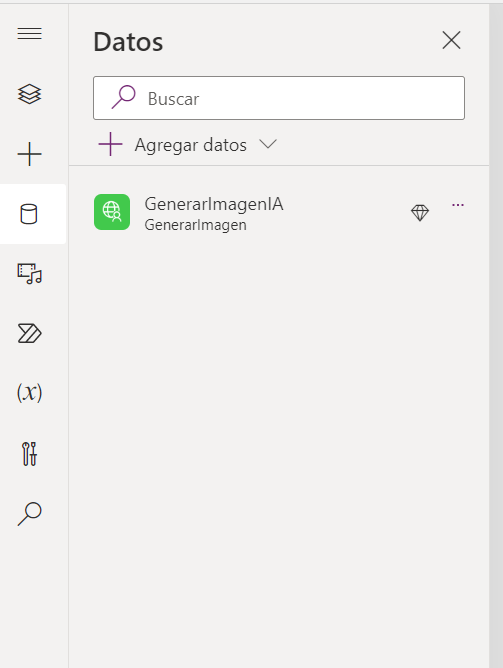Click the green GenerarImagenIA connector icon
The width and height of the screenshot is (503, 668).
coord(112,212)
